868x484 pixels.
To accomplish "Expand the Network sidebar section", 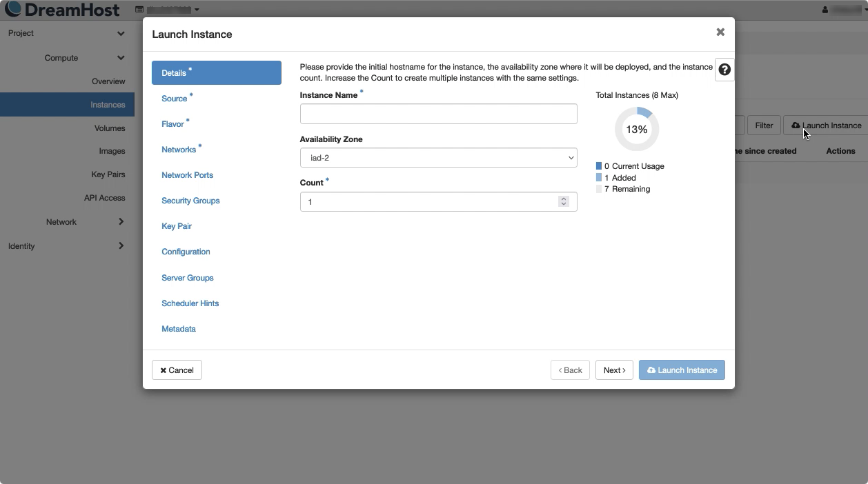I will [121, 222].
